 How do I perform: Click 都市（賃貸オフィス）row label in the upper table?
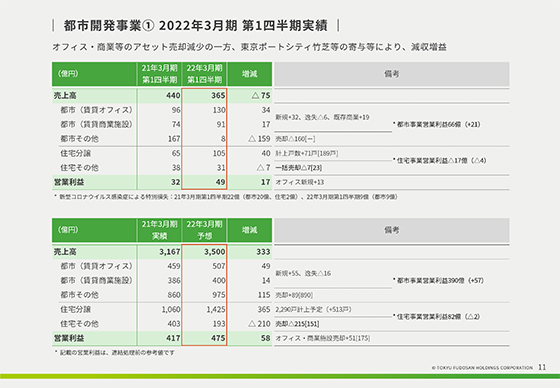(x=96, y=110)
